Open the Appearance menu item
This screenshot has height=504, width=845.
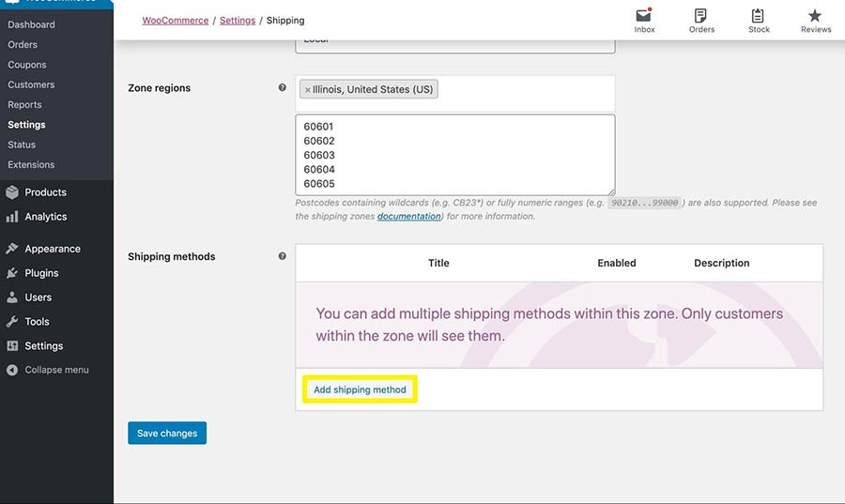(52, 249)
